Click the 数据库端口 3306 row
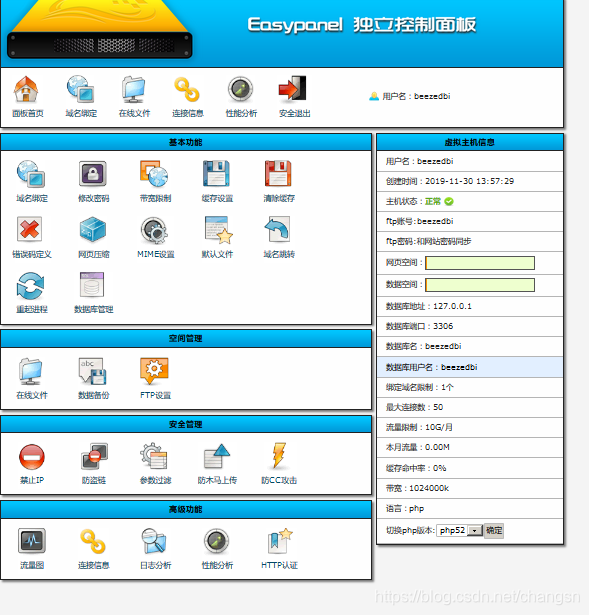This screenshot has height=615, width=589. tap(470, 326)
